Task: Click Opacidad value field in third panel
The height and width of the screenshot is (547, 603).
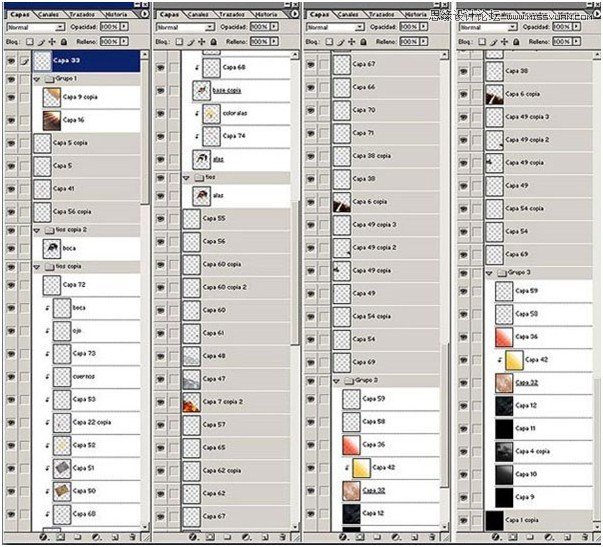Action: [409, 27]
